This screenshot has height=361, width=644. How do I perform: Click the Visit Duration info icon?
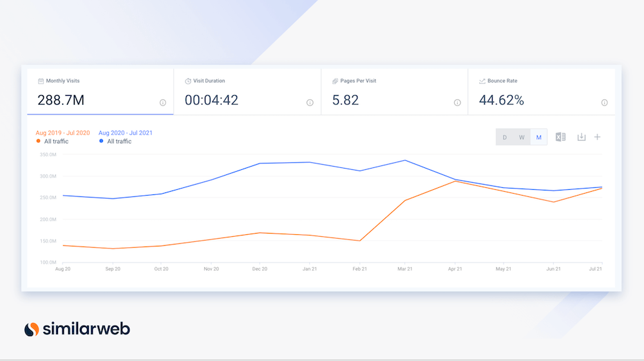click(x=310, y=102)
